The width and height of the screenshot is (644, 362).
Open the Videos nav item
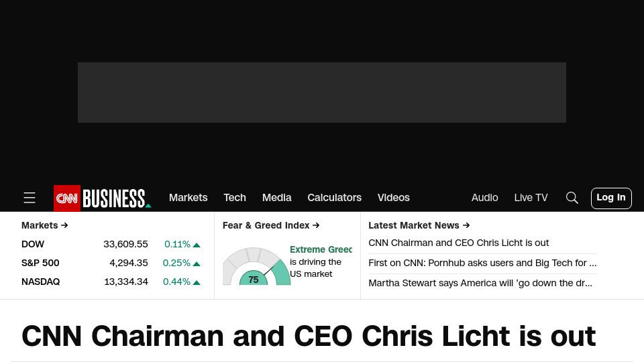click(394, 197)
